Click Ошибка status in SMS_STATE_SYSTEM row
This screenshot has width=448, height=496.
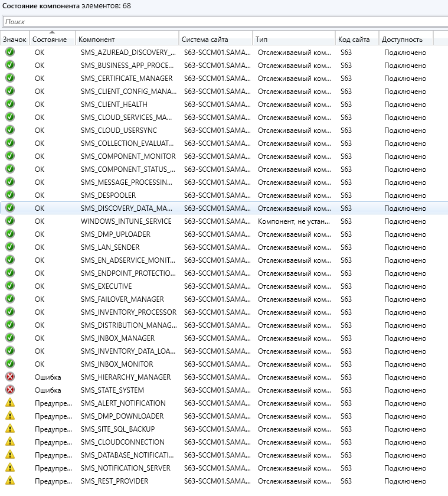tap(48, 390)
